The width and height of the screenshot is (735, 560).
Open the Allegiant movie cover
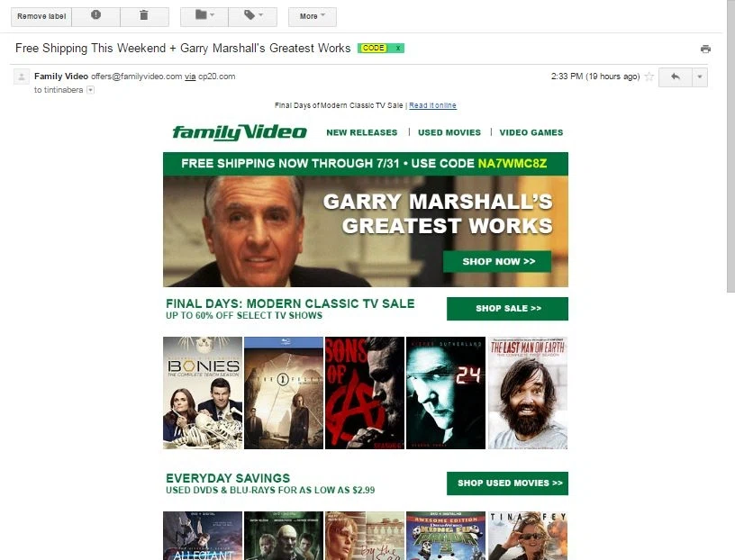click(203, 536)
